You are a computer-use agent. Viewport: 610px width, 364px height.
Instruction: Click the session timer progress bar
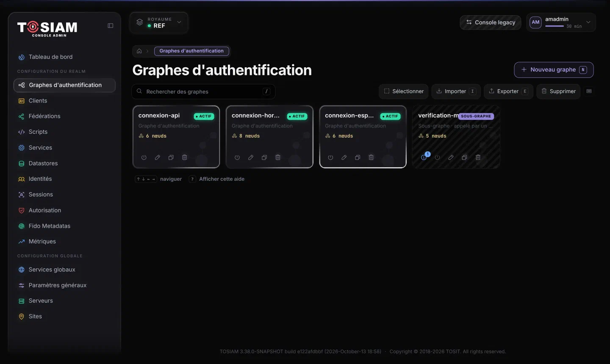pos(555,26)
